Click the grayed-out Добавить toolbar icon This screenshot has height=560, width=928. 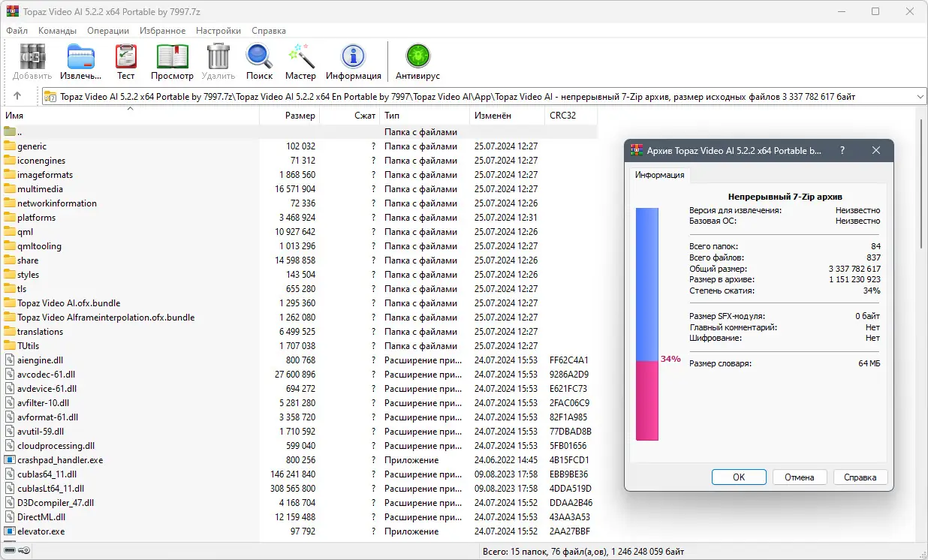pyautogui.click(x=31, y=60)
